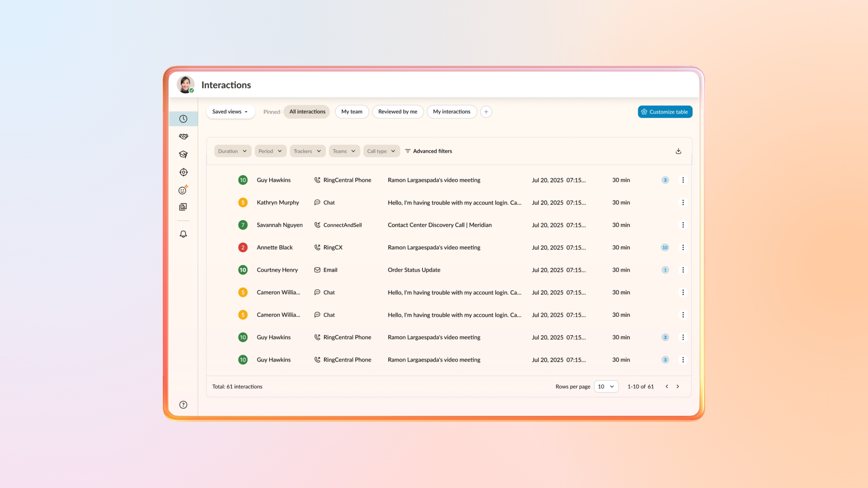This screenshot has height=488, width=868.
Task: Open notifications bell icon
Action: 183,234
